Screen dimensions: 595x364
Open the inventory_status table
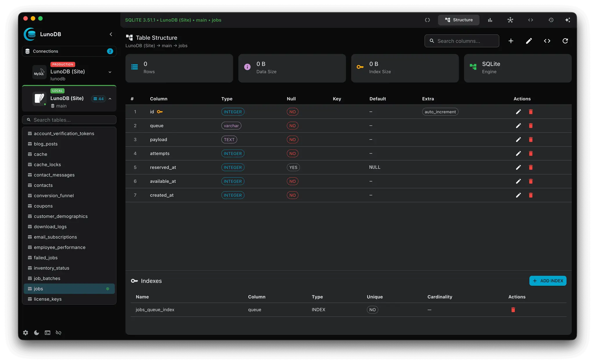(x=69, y=268)
